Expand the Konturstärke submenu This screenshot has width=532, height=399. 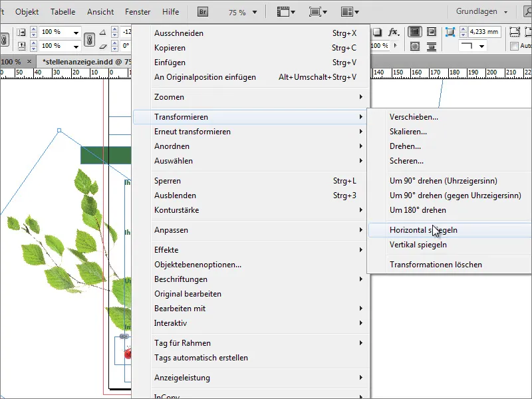tap(251, 210)
